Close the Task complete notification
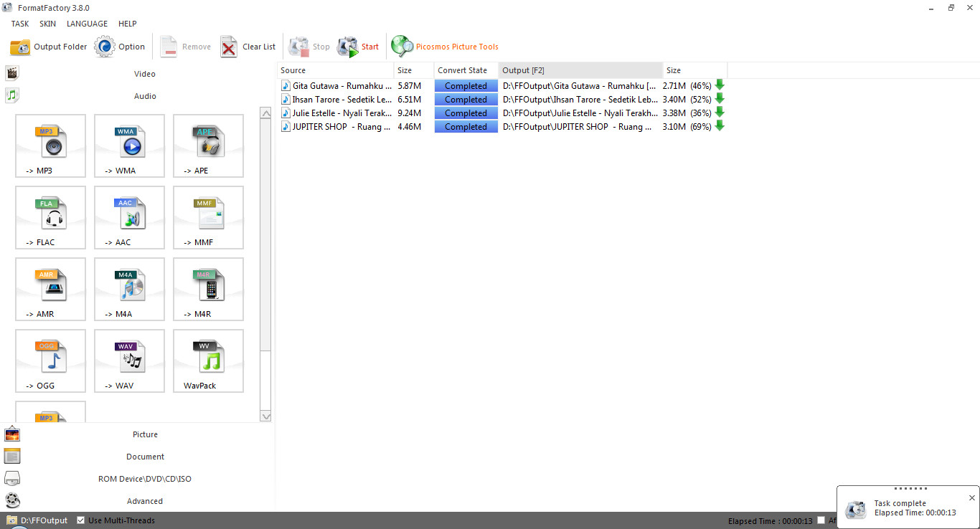Viewport: 980px width, 529px height. click(972, 497)
